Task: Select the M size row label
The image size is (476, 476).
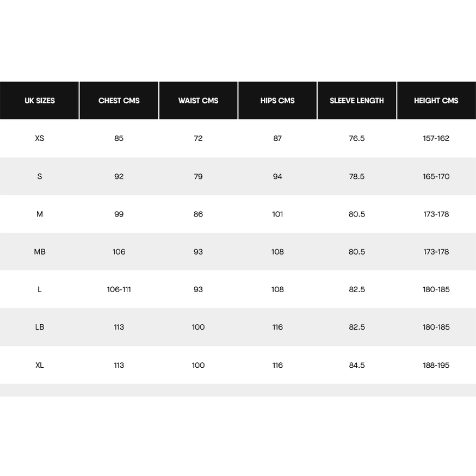Action: click(x=40, y=214)
